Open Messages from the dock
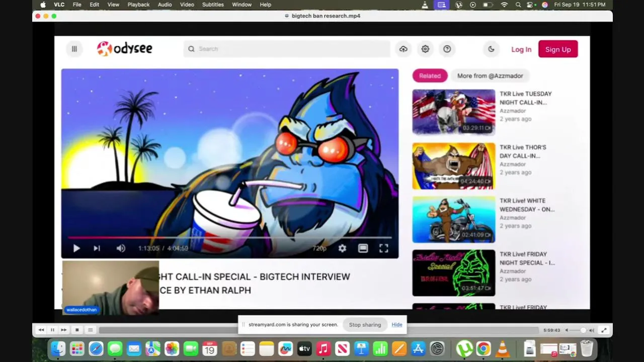The height and width of the screenshot is (362, 644). tap(115, 348)
